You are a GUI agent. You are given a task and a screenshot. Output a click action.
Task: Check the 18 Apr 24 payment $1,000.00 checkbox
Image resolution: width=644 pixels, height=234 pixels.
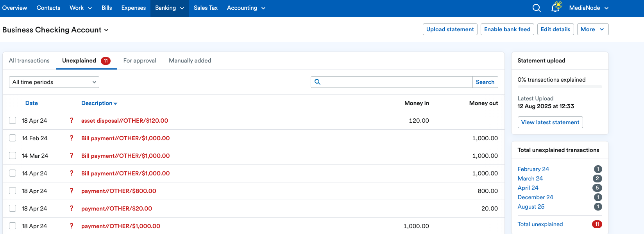(x=13, y=226)
